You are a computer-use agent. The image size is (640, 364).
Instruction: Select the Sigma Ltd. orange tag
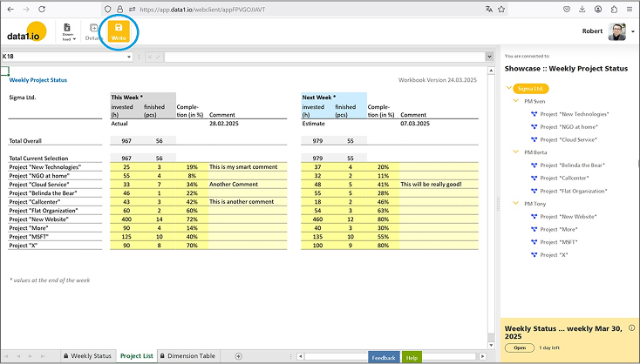click(531, 89)
